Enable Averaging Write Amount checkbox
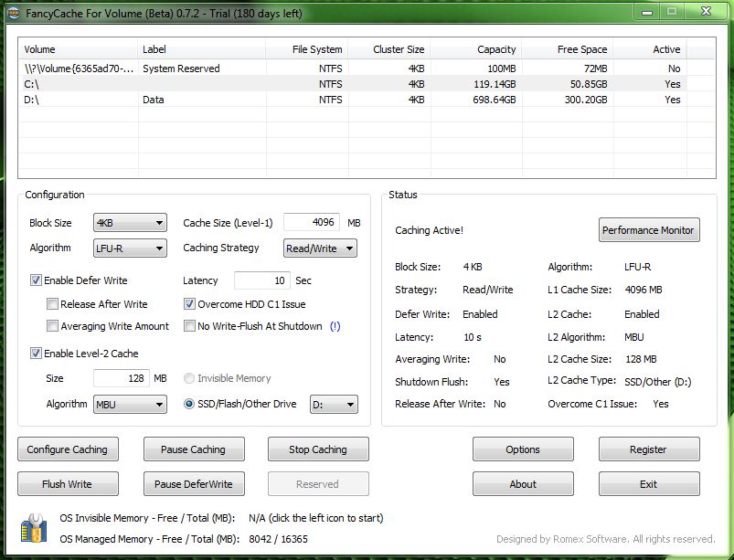 pos(52,326)
